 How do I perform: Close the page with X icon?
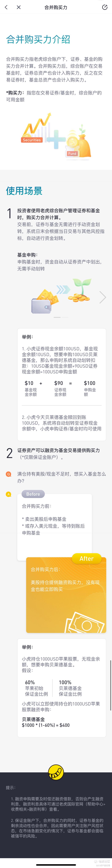19,7
